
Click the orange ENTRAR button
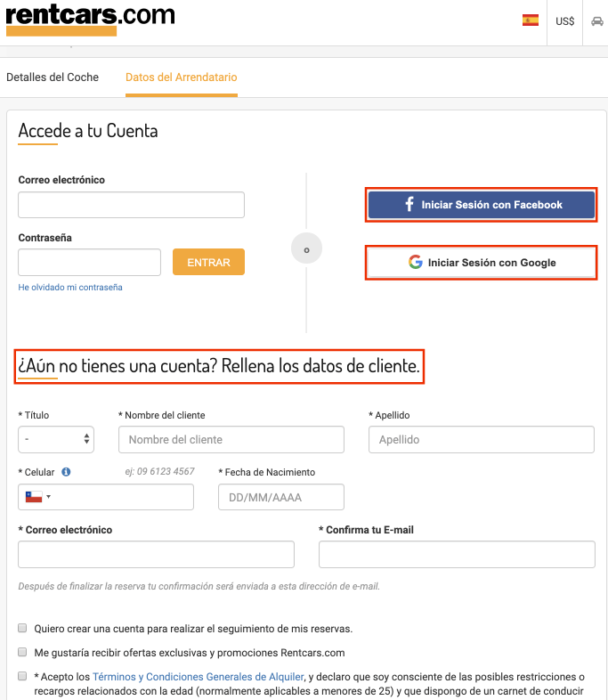tap(208, 262)
